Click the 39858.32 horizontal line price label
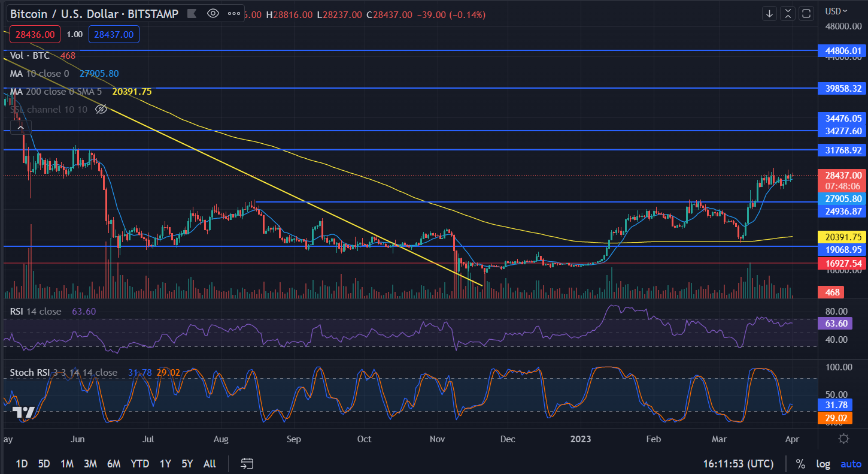 (x=843, y=88)
